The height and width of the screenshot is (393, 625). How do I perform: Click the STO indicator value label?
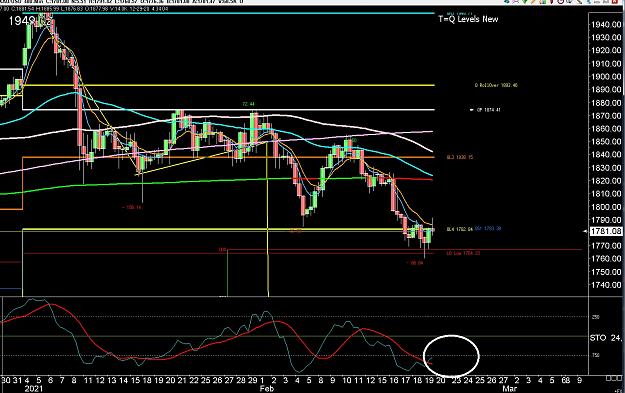(x=606, y=338)
